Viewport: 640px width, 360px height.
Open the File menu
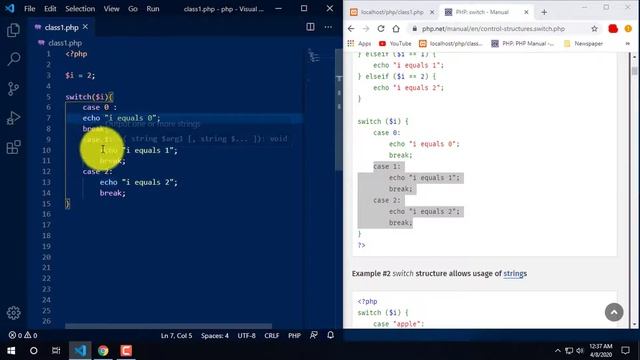click(30, 9)
